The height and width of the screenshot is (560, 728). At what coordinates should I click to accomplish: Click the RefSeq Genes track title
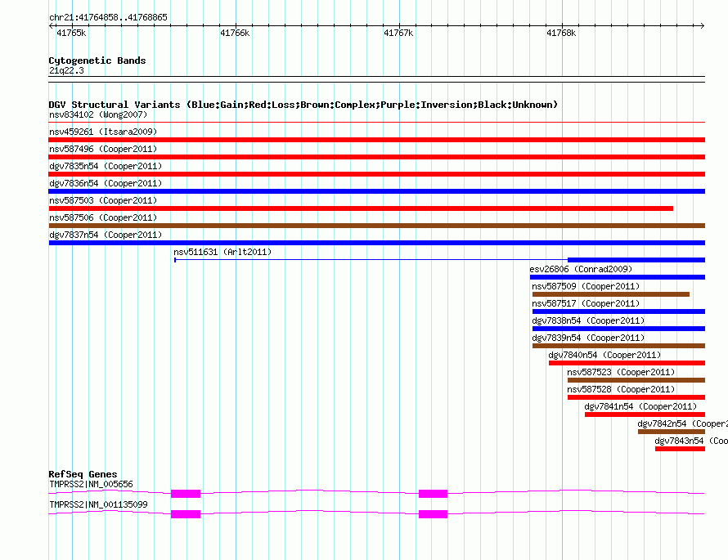[83, 474]
